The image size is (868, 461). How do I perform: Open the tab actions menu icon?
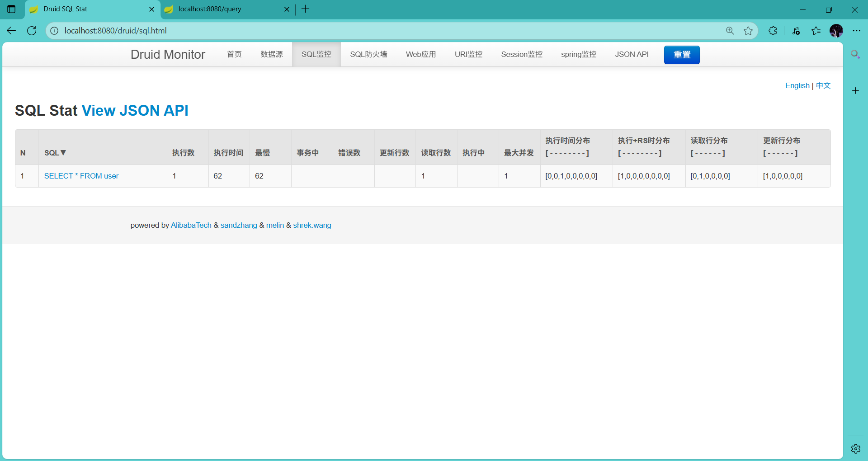(11, 9)
